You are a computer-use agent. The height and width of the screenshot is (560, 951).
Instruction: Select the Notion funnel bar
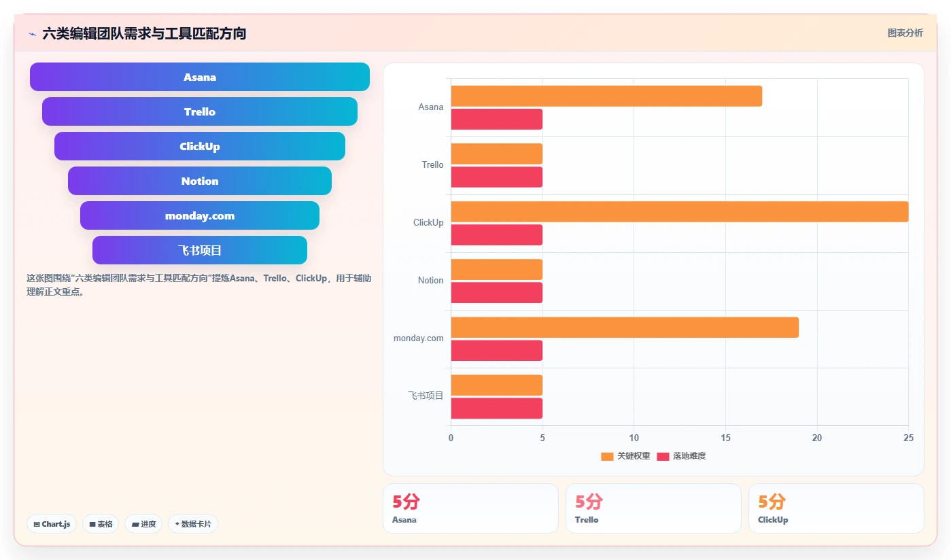pyautogui.click(x=200, y=181)
